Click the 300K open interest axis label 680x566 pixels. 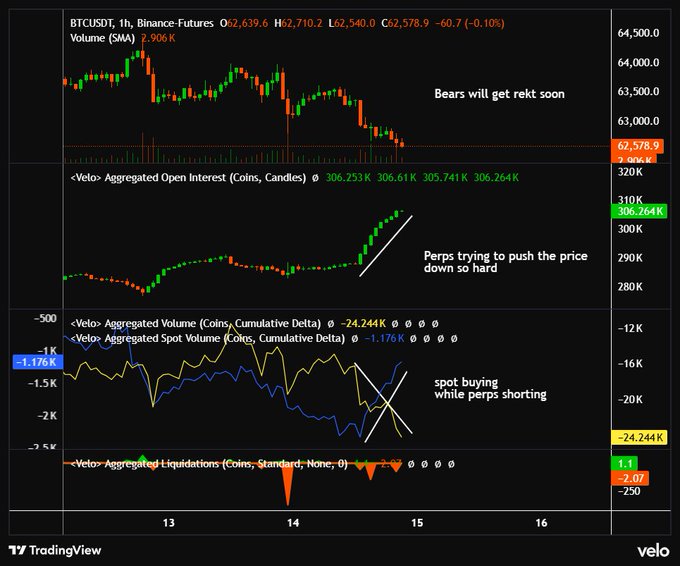click(x=630, y=229)
